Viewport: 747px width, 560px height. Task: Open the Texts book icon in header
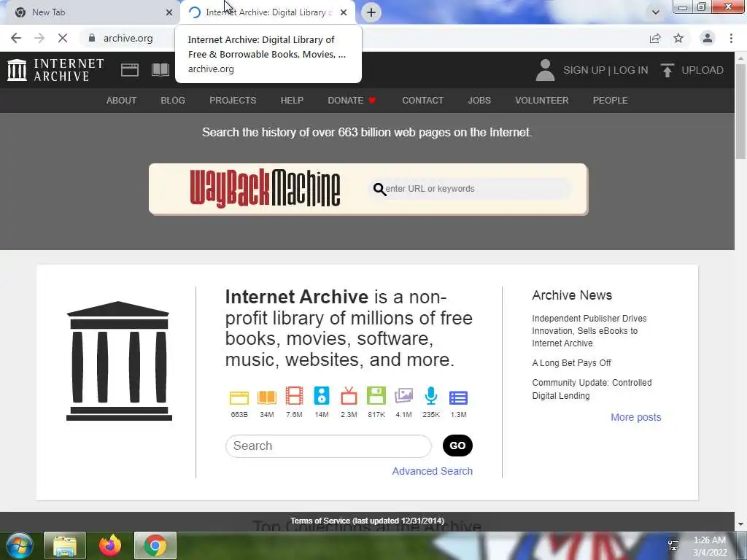160,70
